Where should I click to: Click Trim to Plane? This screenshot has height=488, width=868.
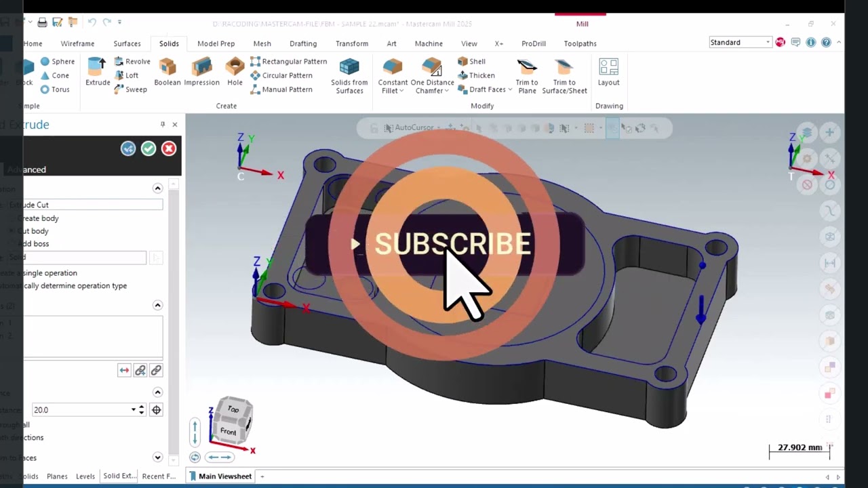[527, 76]
